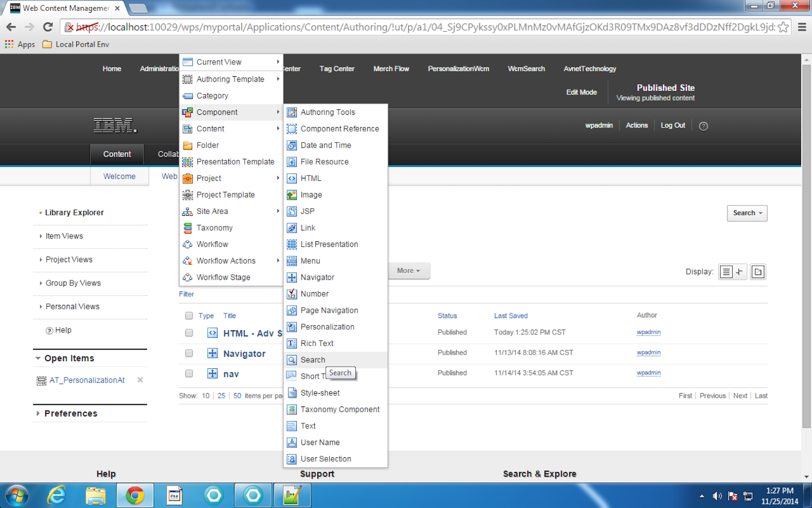Screen dimensions: 812x508
Task: Click the List Presentation icon
Action: [292, 244]
